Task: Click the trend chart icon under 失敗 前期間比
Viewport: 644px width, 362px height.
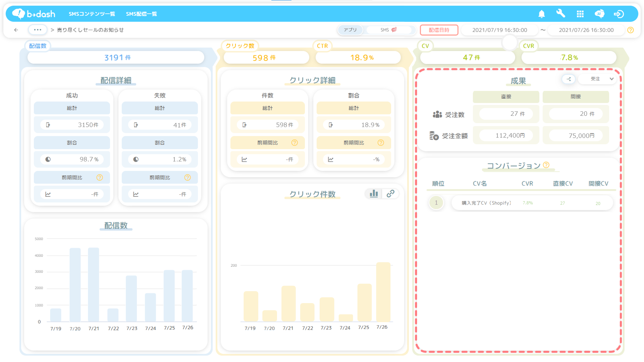Action: pyautogui.click(x=136, y=194)
